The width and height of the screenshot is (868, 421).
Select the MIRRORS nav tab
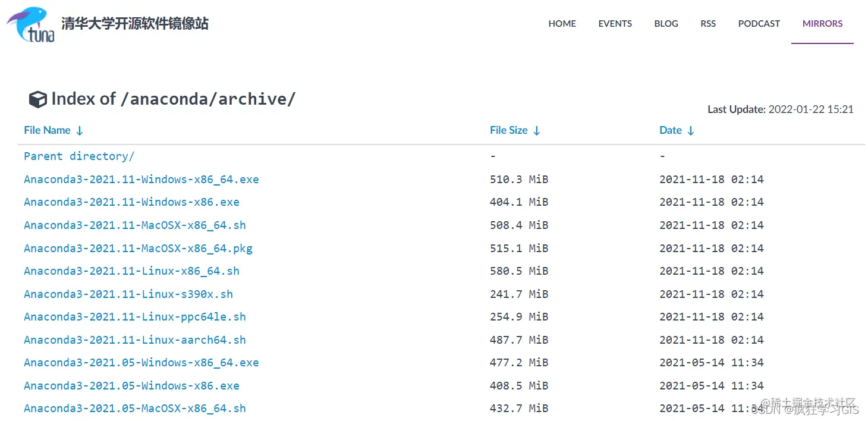coord(822,24)
